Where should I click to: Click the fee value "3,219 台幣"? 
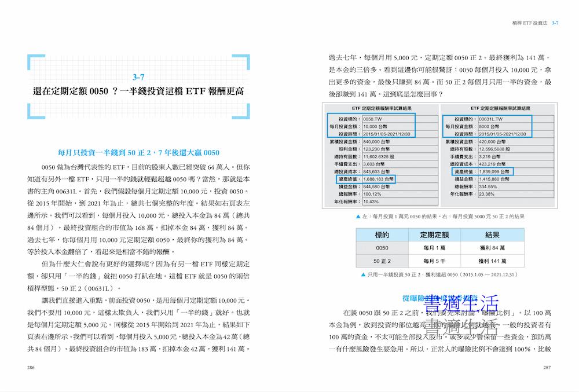[490, 156]
